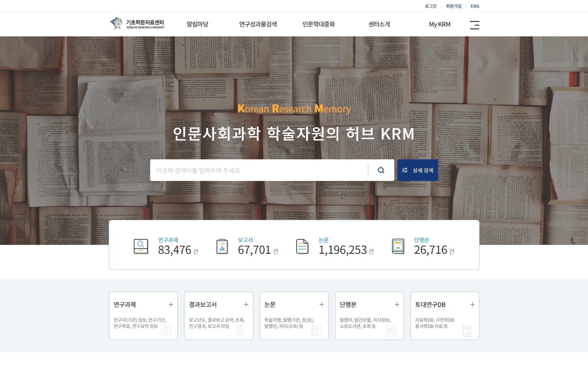Open the 연구성과물검색 menu
588x365 pixels.
[x=258, y=24]
